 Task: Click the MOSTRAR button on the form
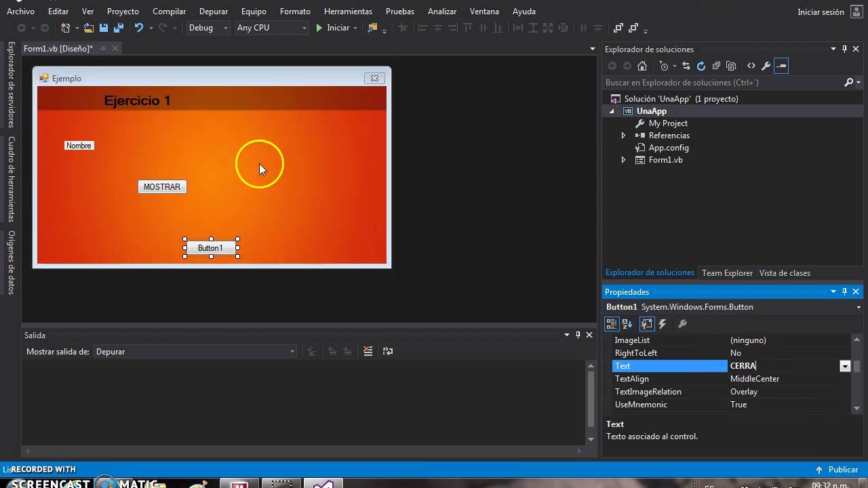click(162, 187)
